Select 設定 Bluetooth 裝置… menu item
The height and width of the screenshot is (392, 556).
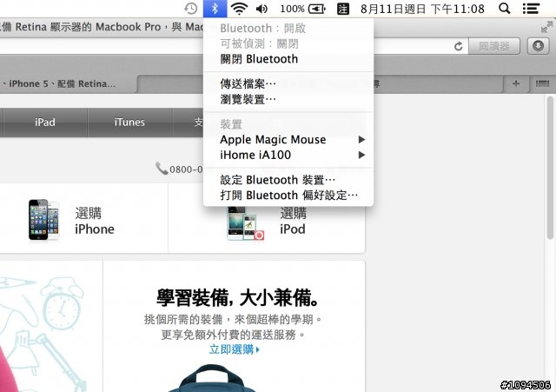288,180
